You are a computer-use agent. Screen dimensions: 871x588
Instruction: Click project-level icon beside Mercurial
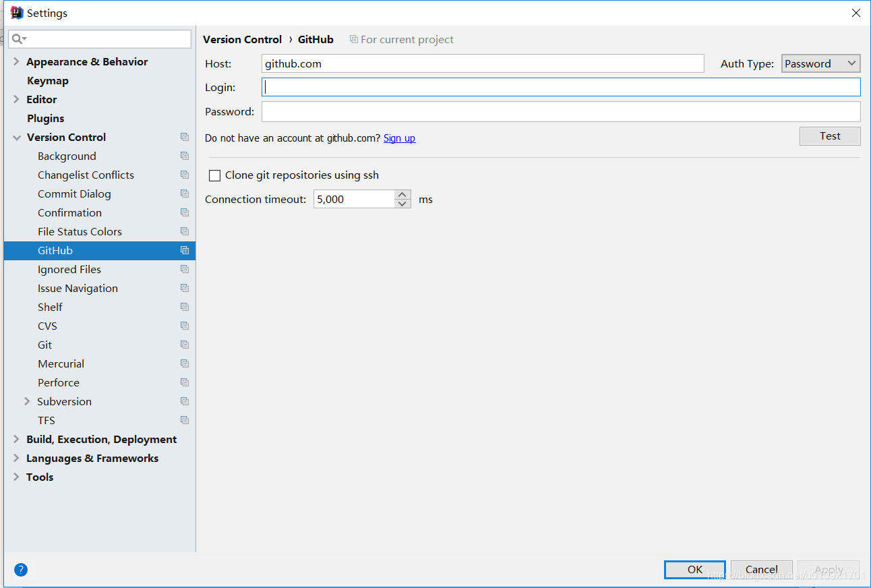(185, 363)
